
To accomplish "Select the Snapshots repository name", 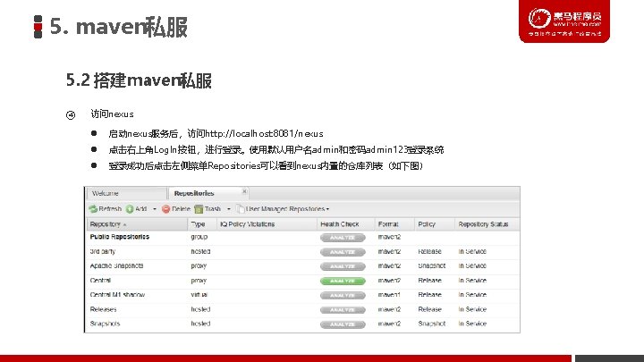I will 105,324.
